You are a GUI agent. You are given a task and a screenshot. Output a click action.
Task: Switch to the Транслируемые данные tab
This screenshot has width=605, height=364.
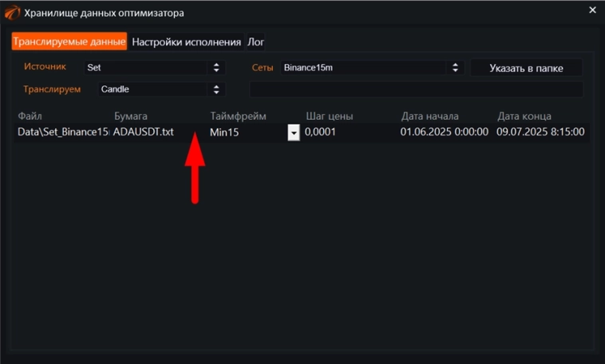pyautogui.click(x=69, y=42)
